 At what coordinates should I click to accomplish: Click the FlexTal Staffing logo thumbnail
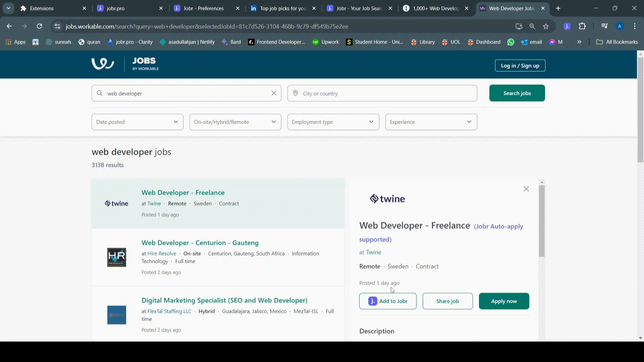pos(117,315)
